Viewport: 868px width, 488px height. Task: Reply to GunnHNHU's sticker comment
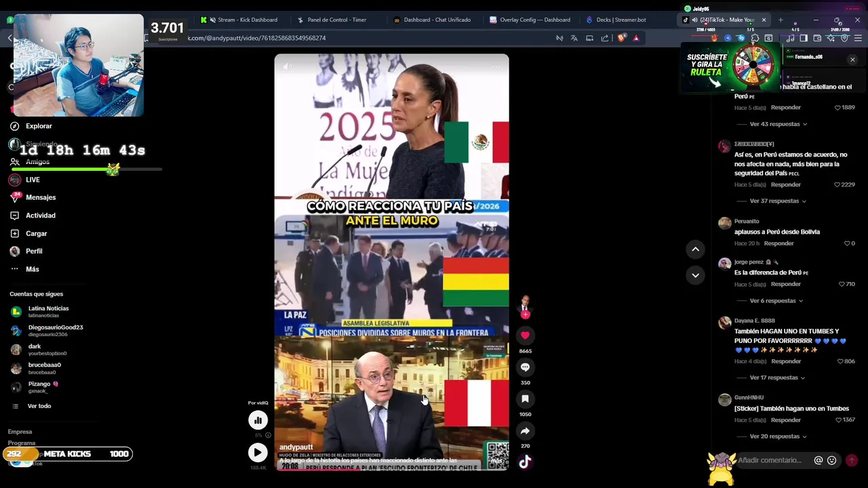coord(786,420)
